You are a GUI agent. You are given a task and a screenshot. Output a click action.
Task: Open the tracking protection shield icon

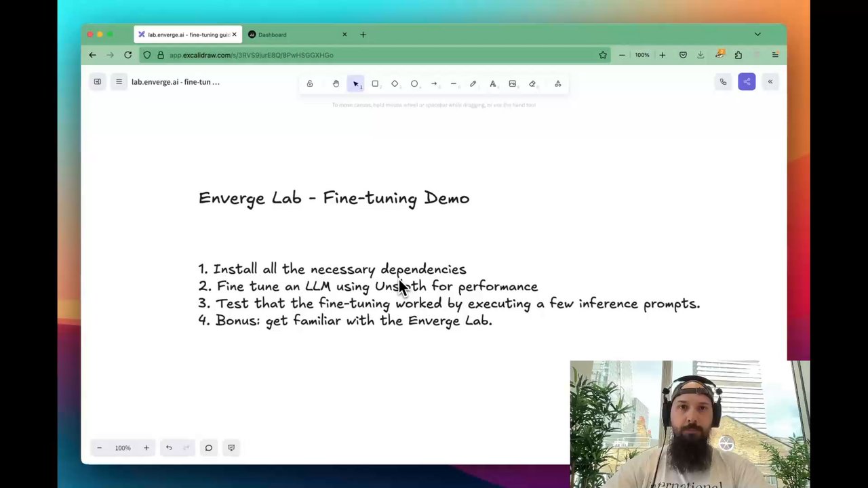(x=147, y=55)
